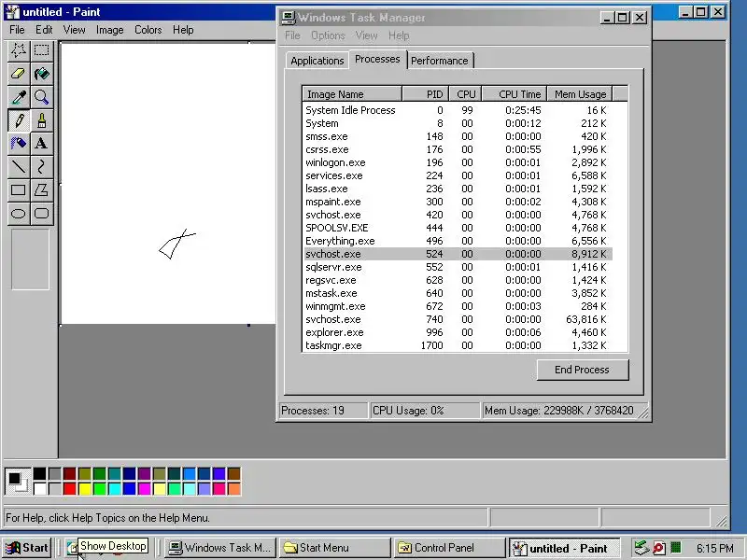Open Paint's Image menu

(x=109, y=30)
